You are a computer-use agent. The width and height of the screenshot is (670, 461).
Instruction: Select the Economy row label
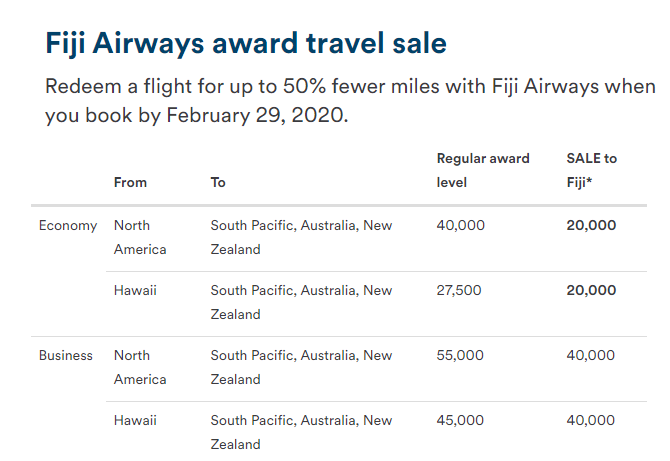[x=68, y=226]
